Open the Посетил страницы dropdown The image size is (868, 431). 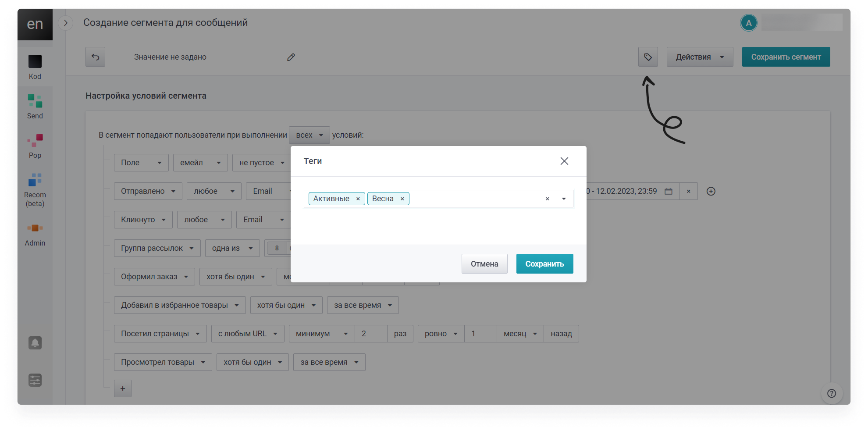[x=160, y=334]
